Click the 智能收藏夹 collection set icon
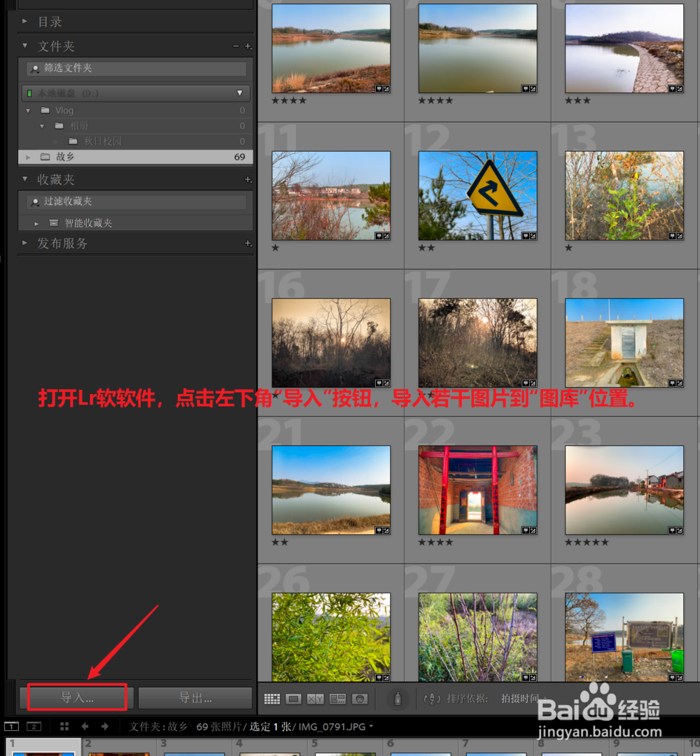The image size is (700, 756). click(x=53, y=223)
